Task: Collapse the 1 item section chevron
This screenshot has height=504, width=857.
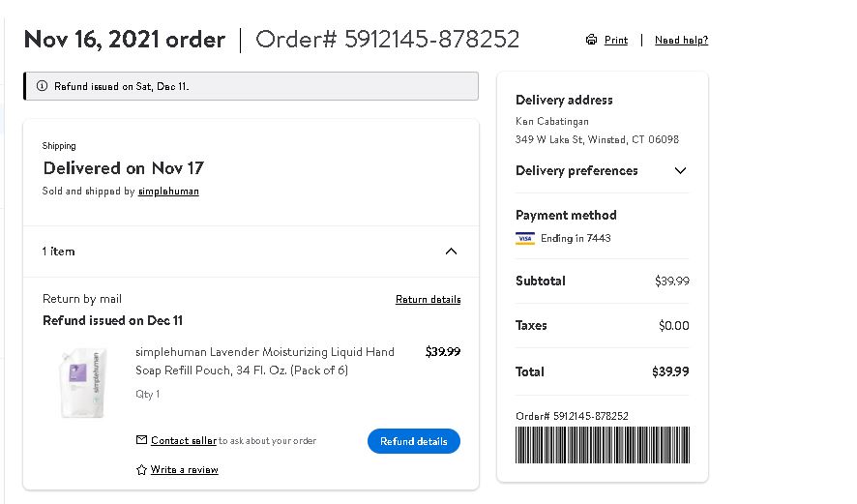Action: tap(451, 252)
